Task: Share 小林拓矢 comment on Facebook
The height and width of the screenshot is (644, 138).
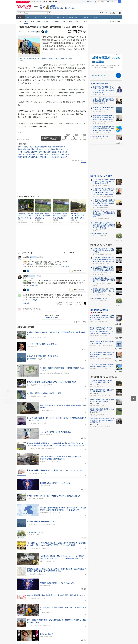Action: click(28, 271)
